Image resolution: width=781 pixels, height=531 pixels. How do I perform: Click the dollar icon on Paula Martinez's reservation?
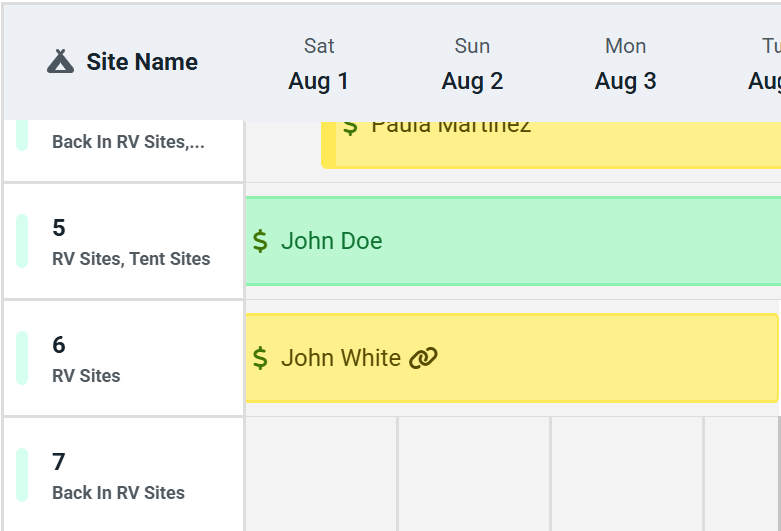350,128
